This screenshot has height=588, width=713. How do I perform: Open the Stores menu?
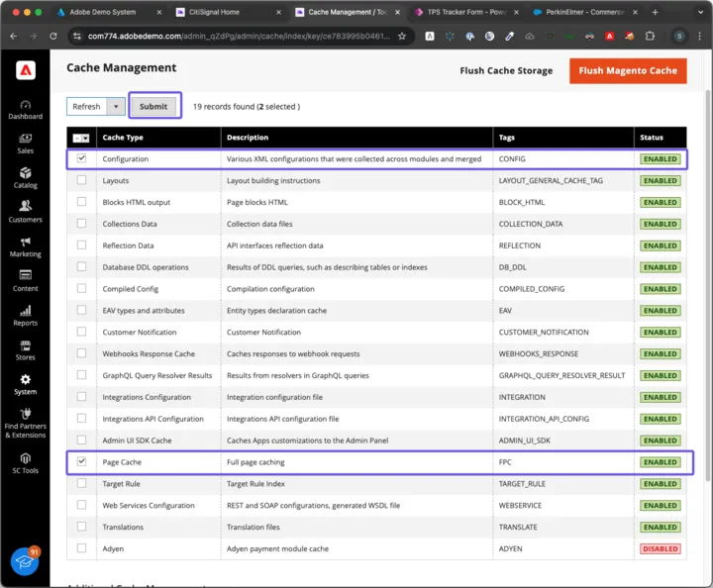tap(25, 350)
